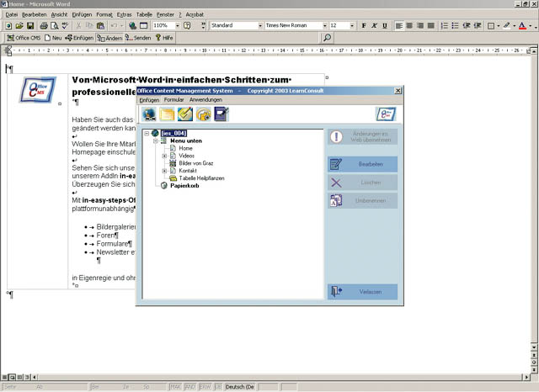This screenshot has height=392, width=539.
Task: Set centered paragraph alignment
Action: (x=409, y=26)
